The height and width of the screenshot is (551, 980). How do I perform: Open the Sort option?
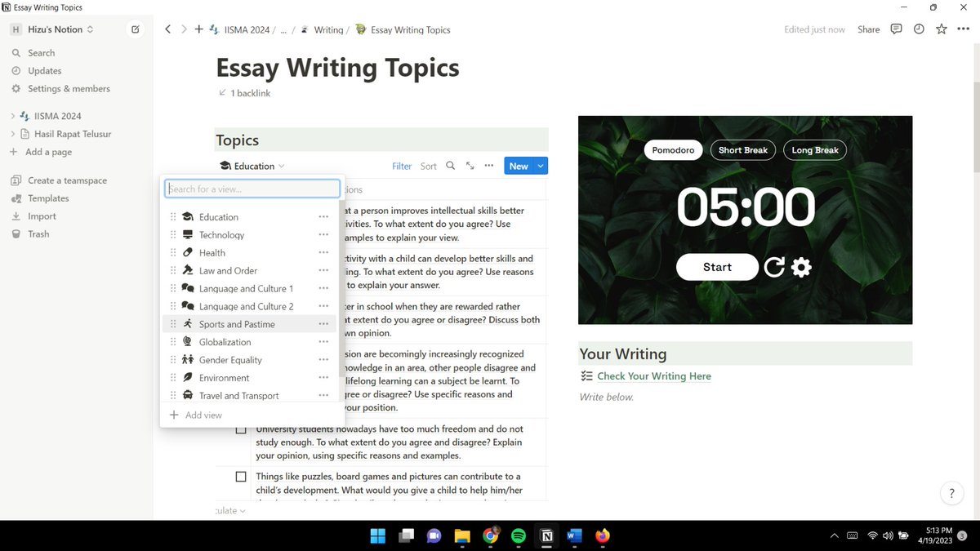(429, 166)
